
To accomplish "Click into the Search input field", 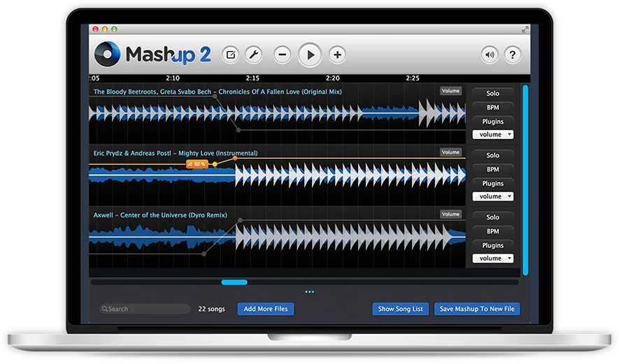I will [145, 309].
